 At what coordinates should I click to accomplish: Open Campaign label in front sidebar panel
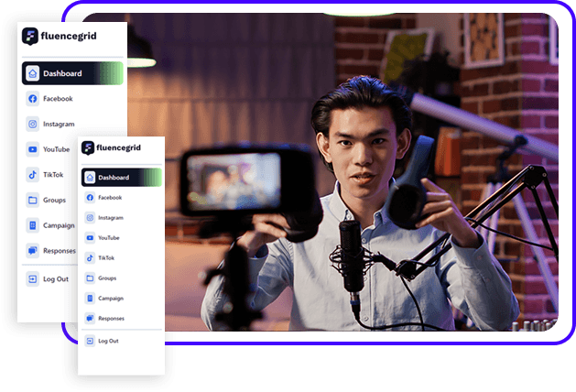click(111, 299)
